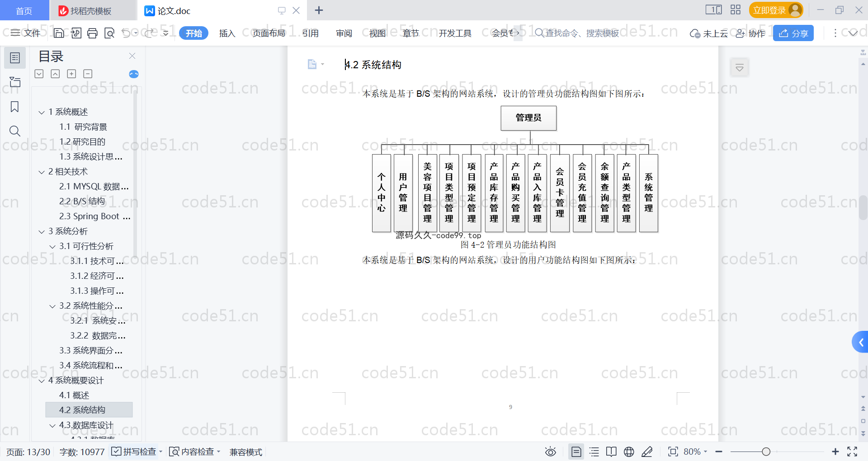Viewport: 868px width, 461px height.
Task: Open the 80% zoom level dropdown
Action: pyautogui.click(x=695, y=452)
